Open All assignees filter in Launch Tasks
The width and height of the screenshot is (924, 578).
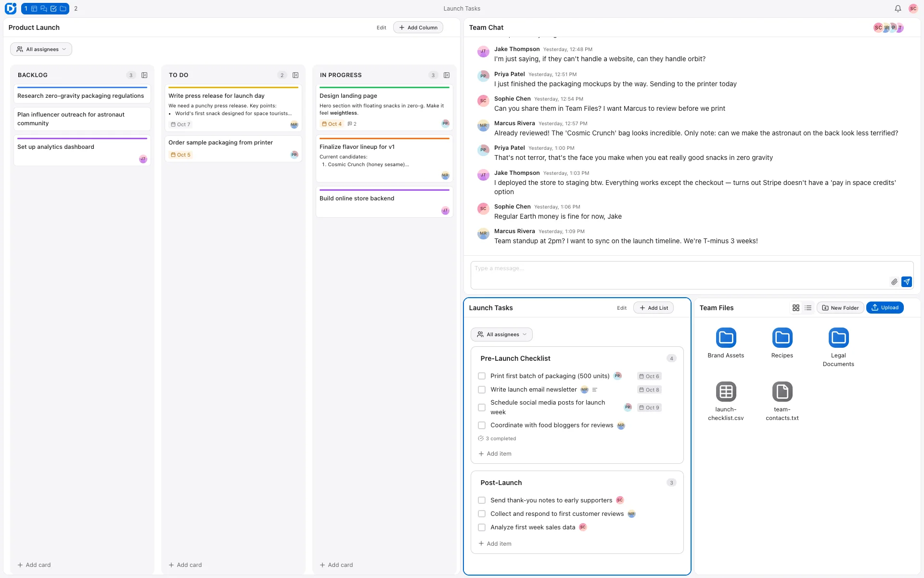click(x=501, y=334)
